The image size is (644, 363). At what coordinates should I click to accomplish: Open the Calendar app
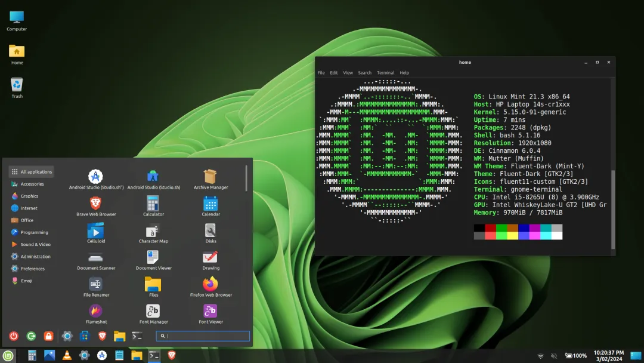(x=210, y=207)
